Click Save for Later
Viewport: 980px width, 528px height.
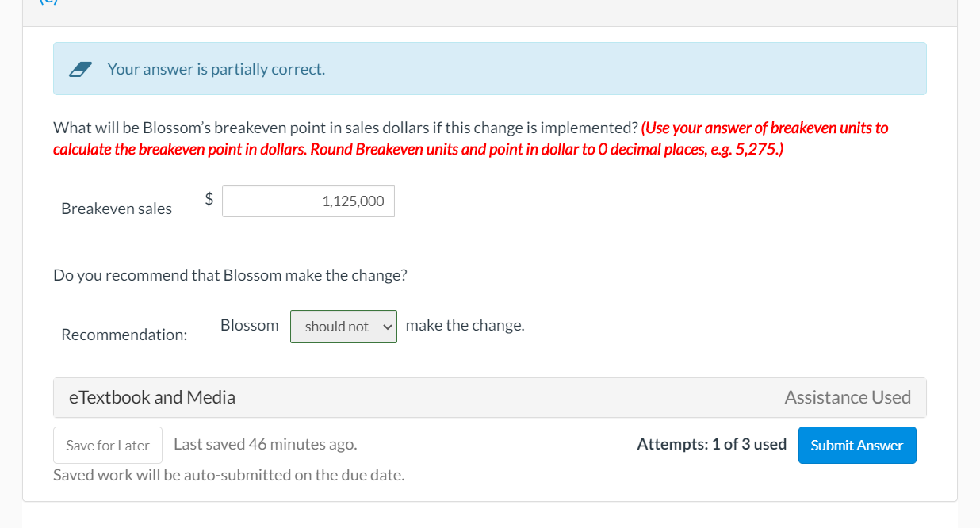click(x=107, y=445)
